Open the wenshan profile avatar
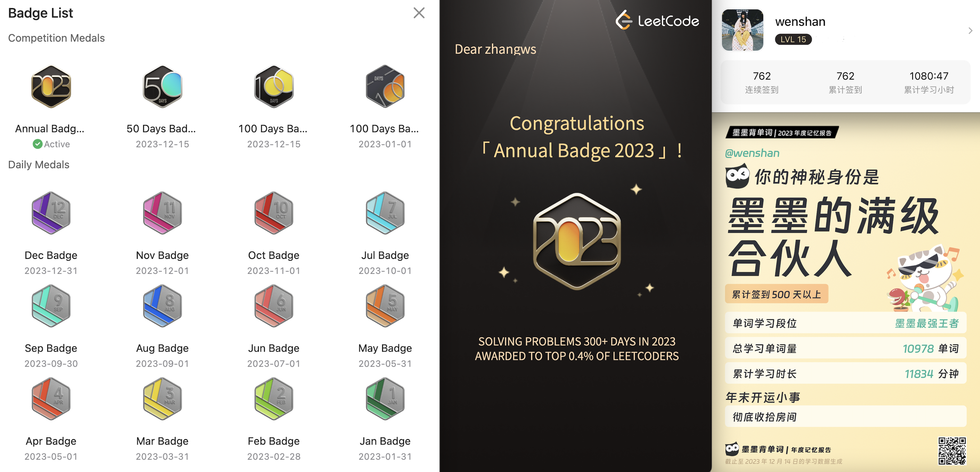 click(742, 30)
